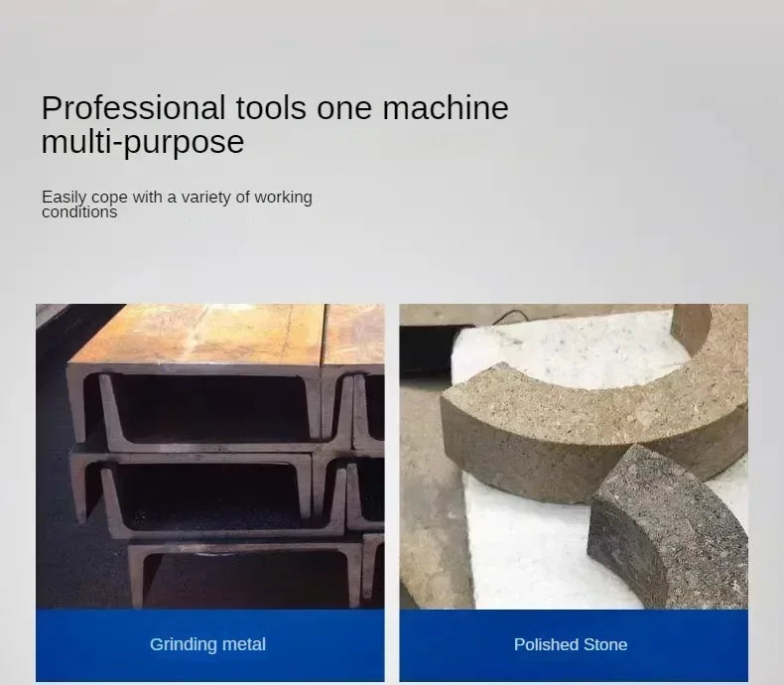
Task: Click the "Polished Stone" label
Action: (571, 644)
